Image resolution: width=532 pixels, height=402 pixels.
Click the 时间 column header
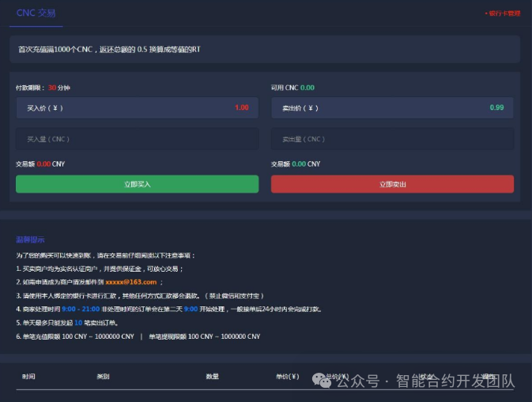28,376
